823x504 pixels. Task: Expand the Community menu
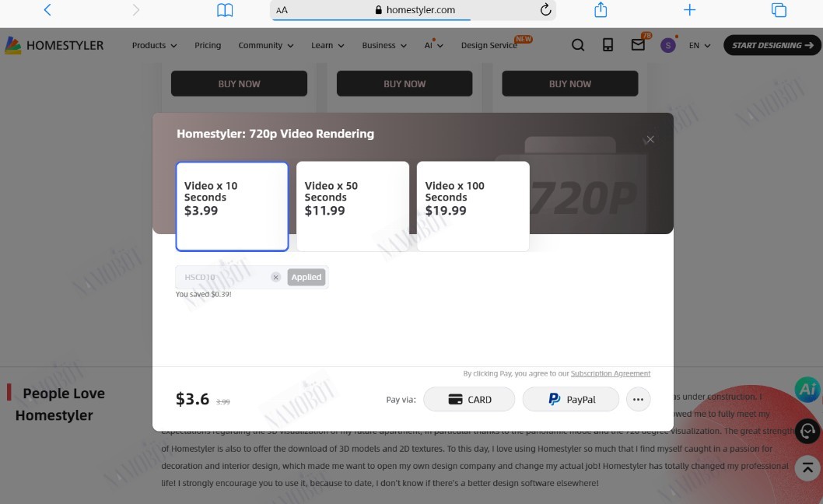[265, 45]
